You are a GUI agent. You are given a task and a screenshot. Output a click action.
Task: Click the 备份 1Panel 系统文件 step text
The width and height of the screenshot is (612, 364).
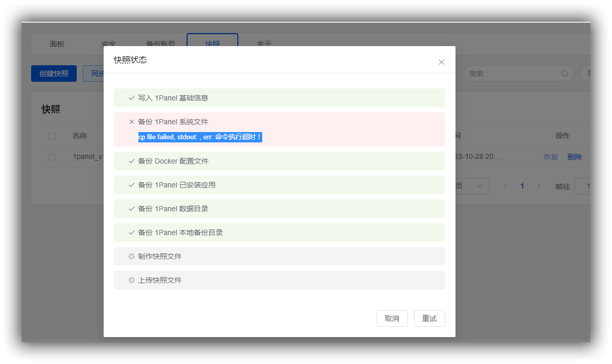coord(173,122)
